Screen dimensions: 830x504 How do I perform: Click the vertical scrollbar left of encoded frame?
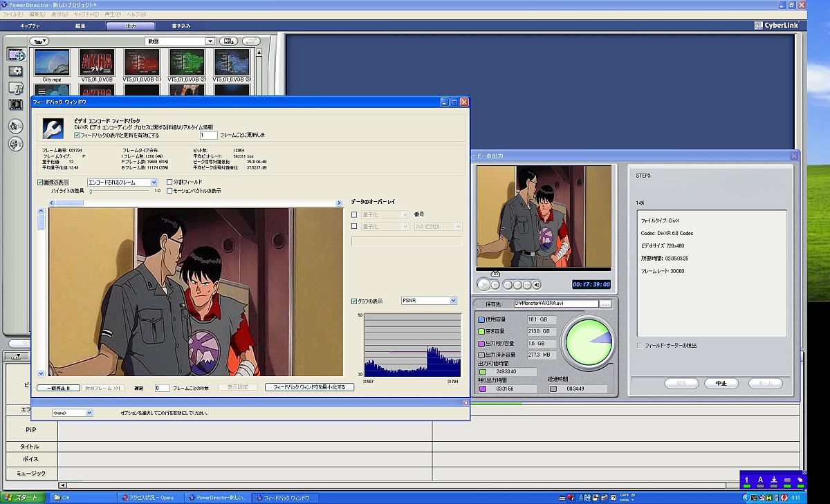pyautogui.click(x=41, y=292)
